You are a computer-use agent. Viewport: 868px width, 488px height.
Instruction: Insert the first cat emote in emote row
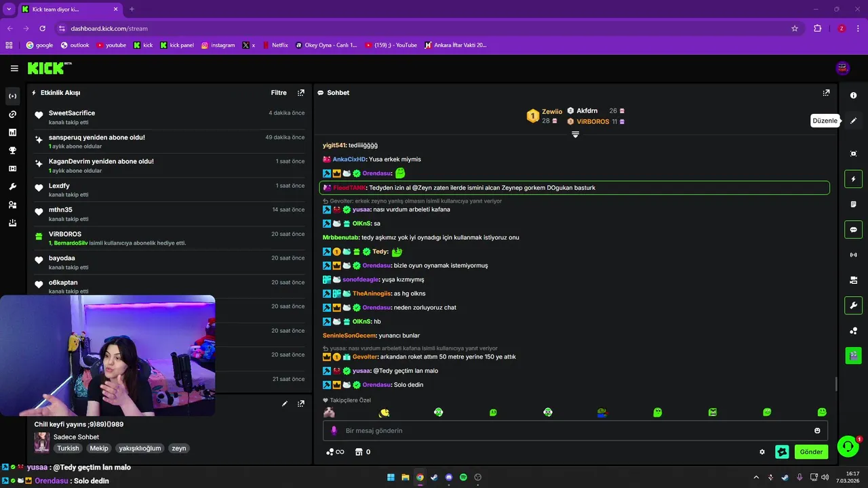pos(330,412)
